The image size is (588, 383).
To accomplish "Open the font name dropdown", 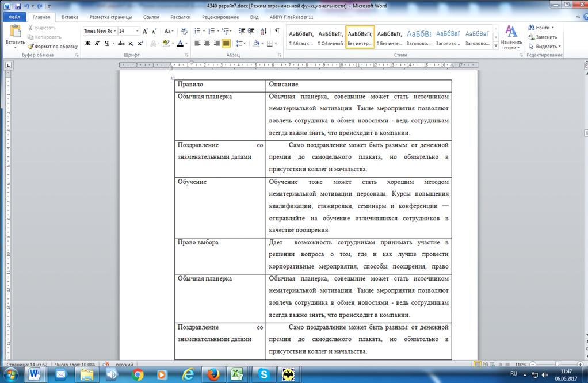I will [x=114, y=31].
